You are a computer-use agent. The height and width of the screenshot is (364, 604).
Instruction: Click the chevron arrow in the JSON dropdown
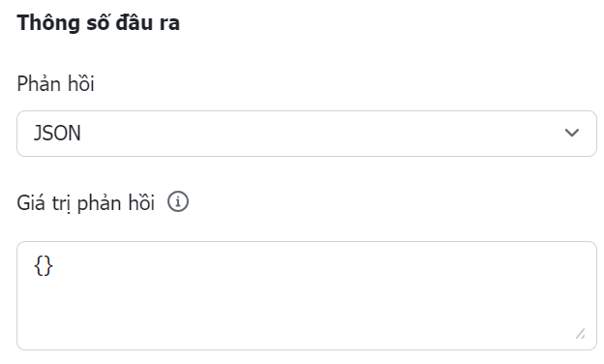click(x=572, y=133)
